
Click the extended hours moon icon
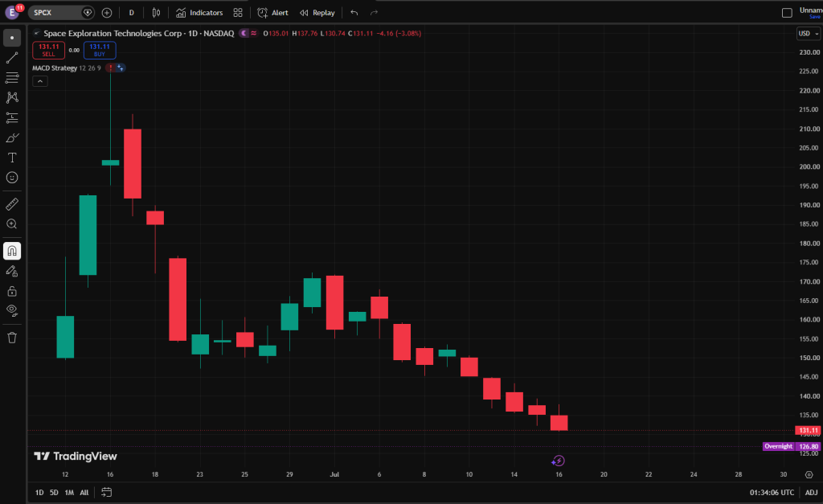[244, 33]
